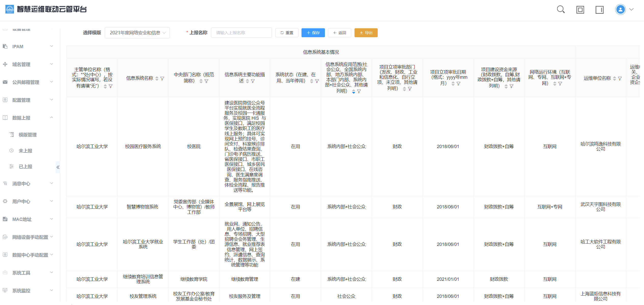Click the fullscreen square icon in header
Screen dimensions: 644x305
(580, 10)
